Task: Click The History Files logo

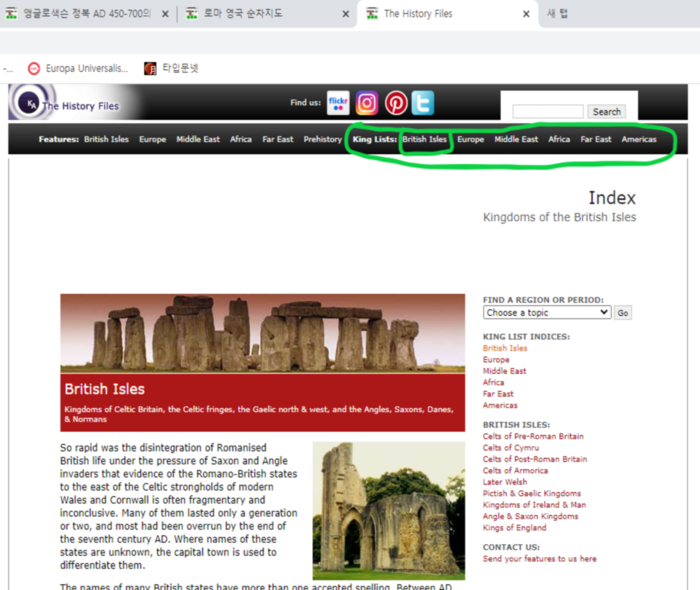Action: 65,104
